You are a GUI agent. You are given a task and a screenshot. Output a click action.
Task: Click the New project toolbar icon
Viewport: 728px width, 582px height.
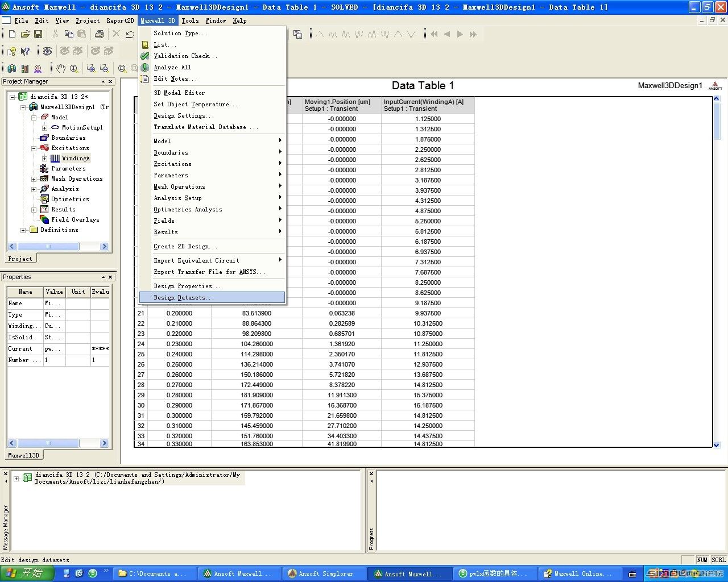12,34
